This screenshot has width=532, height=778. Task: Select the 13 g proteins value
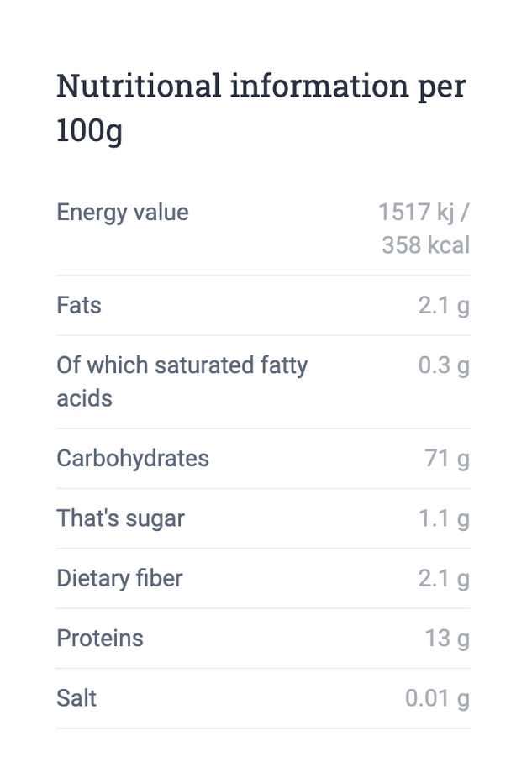(x=447, y=639)
